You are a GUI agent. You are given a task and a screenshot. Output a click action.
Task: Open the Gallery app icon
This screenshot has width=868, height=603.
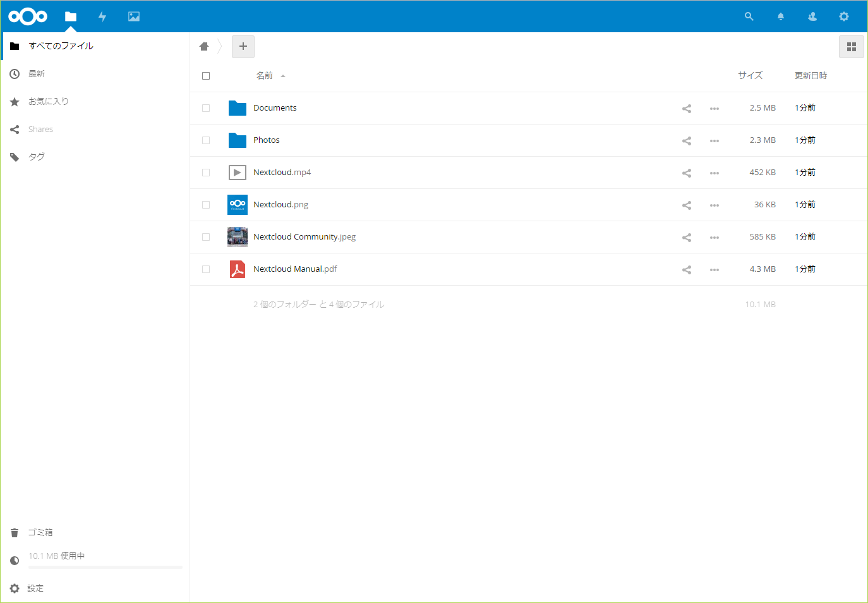pyautogui.click(x=134, y=16)
